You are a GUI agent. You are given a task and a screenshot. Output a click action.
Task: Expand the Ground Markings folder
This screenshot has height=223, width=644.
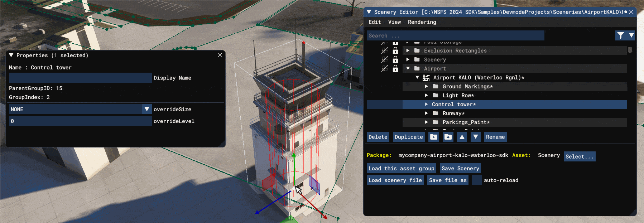[426, 86]
